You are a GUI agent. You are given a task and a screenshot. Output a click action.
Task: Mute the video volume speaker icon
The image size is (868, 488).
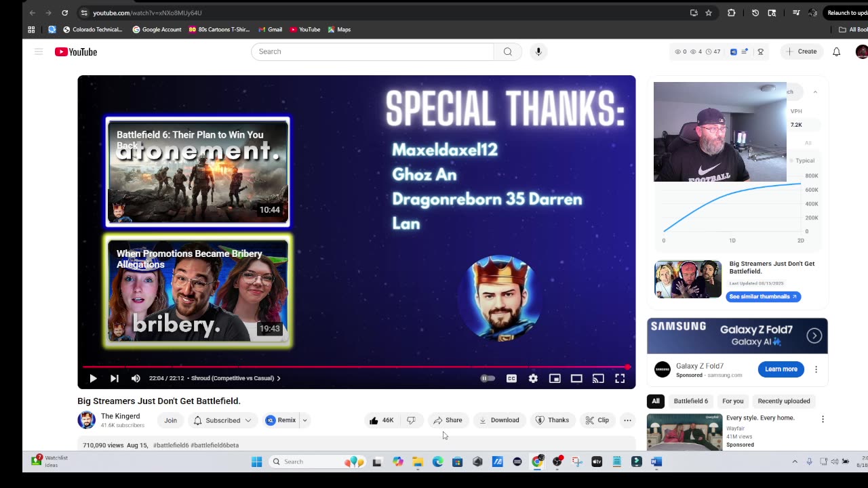click(136, 378)
